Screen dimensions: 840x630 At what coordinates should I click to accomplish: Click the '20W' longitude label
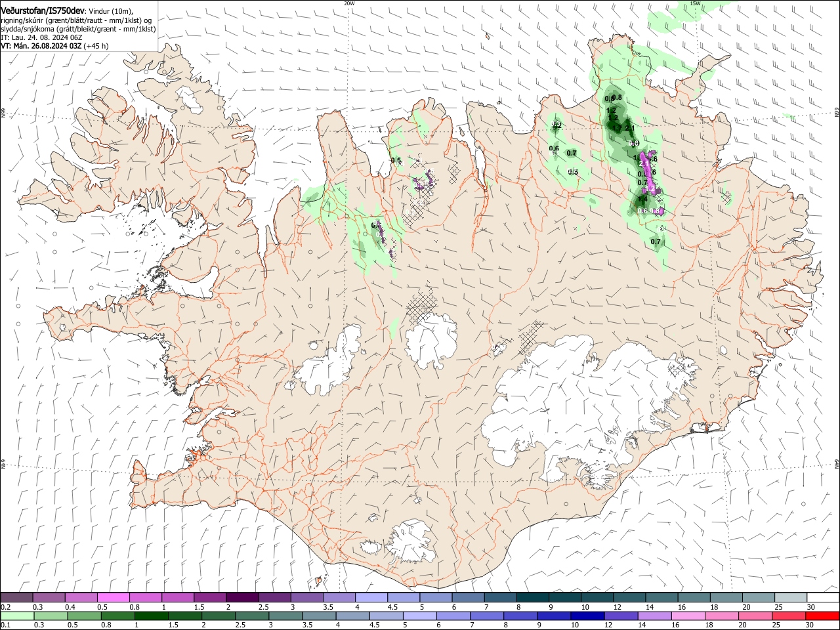click(x=349, y=3)
